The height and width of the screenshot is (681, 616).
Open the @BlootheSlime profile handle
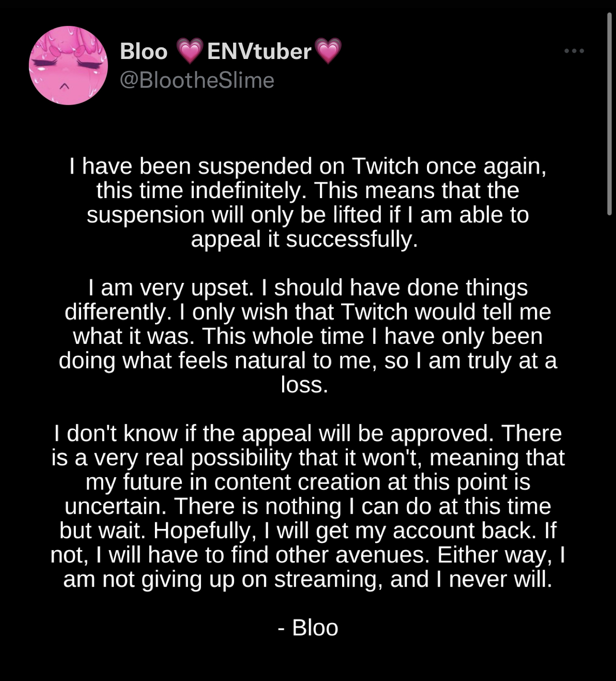tap(197, 80)
